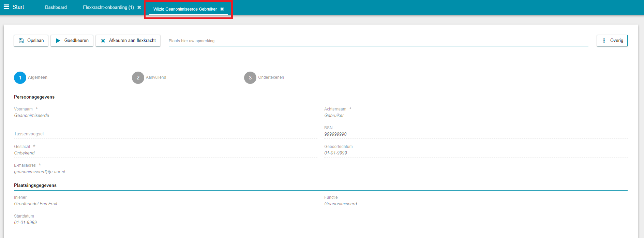The width and height of the screenshot is (644, 238).
Task: Click the Algemeen step label
Action: (x=38, y=77)
